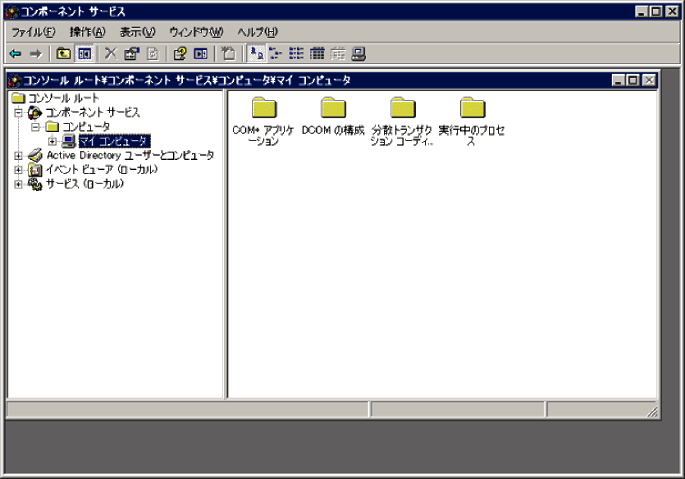The width and height of the screenshot is (685, 479).
Task: Select イベント ビューア (ローカル) tree item
Action: click(x=102, y=170)
